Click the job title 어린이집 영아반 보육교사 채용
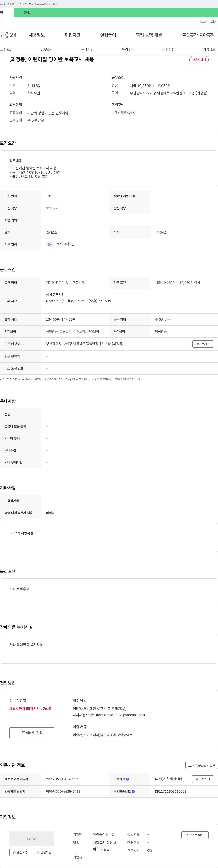Image resolution: width=218 pixels, height=868 pixels. [52, 59]
